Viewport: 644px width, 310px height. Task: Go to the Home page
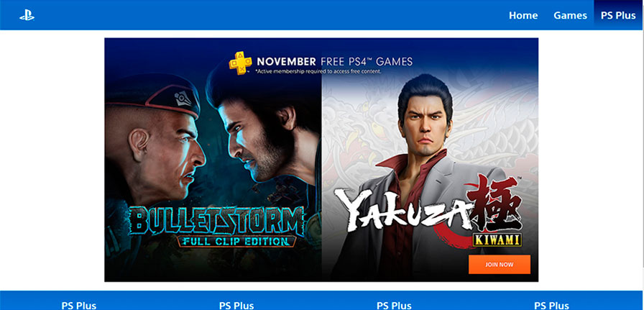click(x=523, y=15)
